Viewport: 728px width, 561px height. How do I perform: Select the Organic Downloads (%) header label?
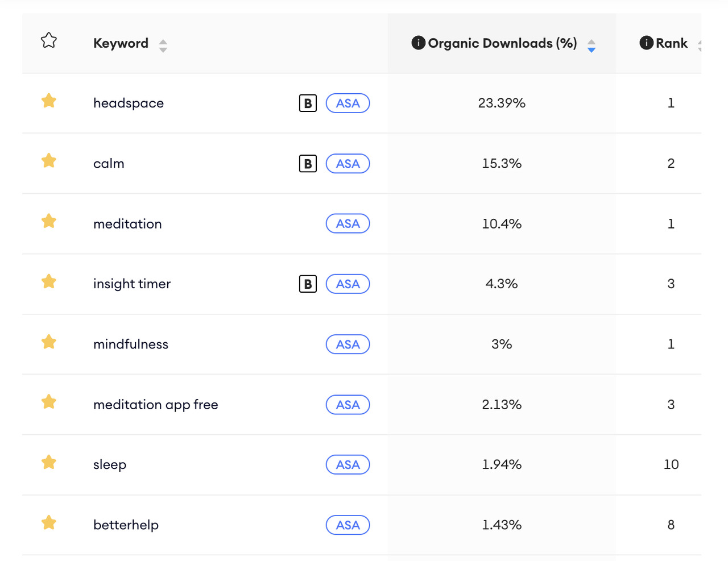click(x=502, y=43)
